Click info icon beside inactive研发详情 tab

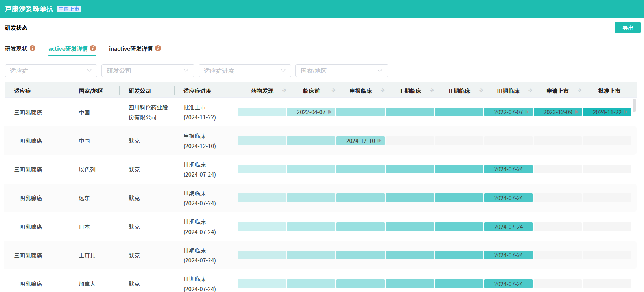(x=158, y=48)
